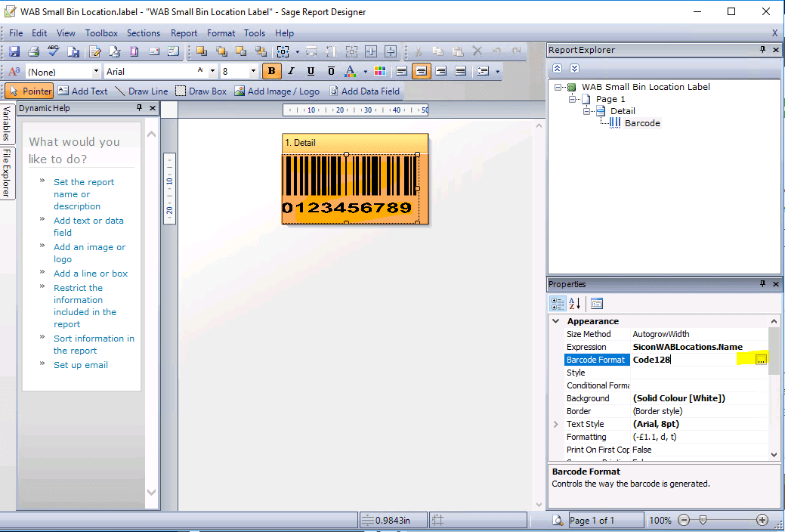Click the red Delete X toolbar icon
This screenshot has height=532, width=785.
pos(477,51)
